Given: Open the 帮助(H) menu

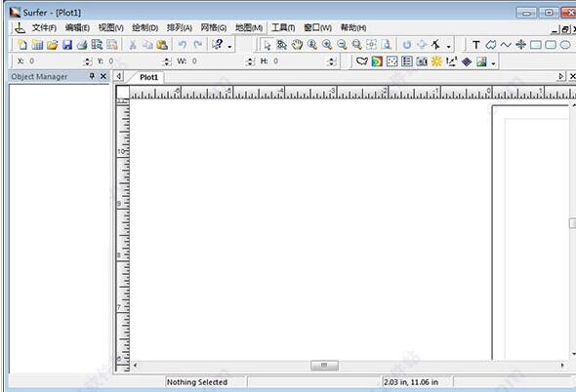Looking at the screenshot, I should [x=353, y=28].
